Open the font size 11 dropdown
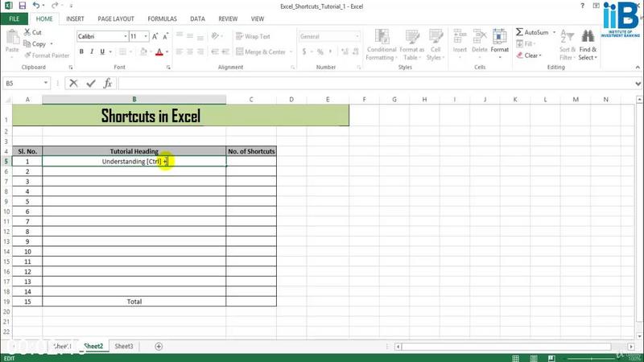This screenshot has height=362, width=644. tap(146, 36)
